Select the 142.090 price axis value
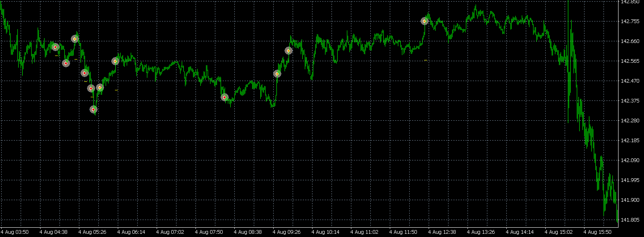Image resolution: width=644 pixels, height=237 pixels. [x=629, y=160]
